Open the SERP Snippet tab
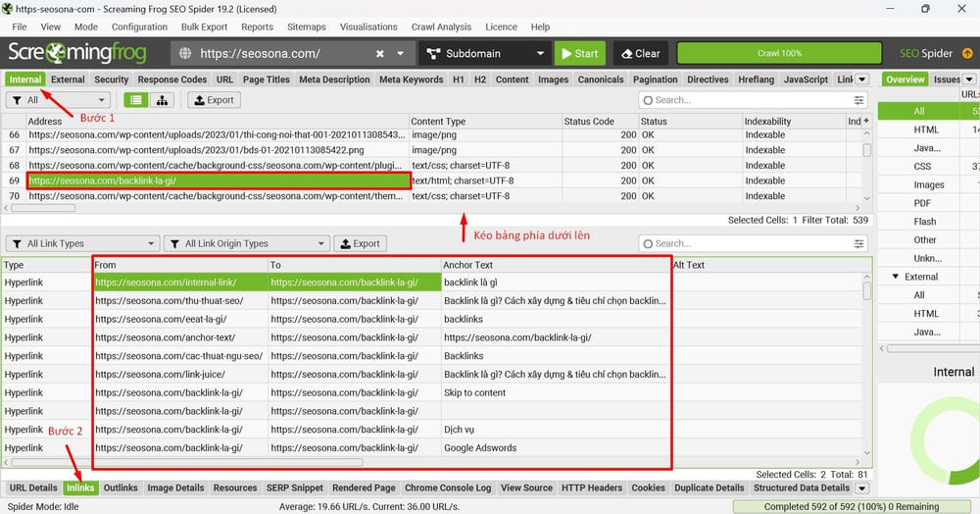This screenshot has width=980, height=514. pyautogui.click(x=295, y=488)
